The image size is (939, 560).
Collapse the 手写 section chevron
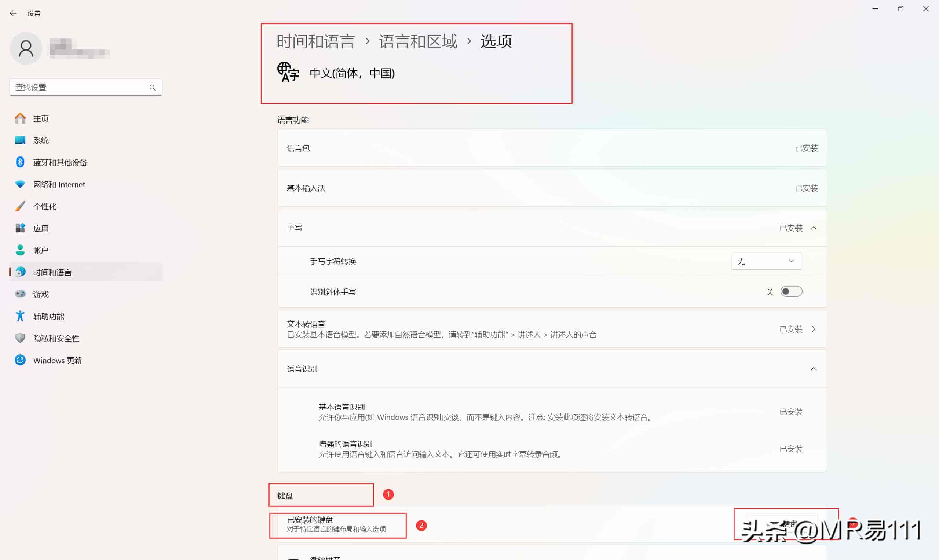coord(813,228)
